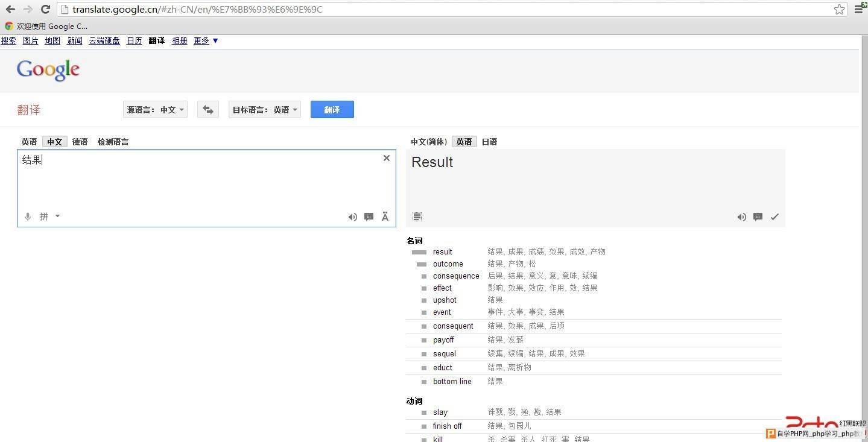
Task: Open the Chrome menu icon
Action: click(858, 9)
